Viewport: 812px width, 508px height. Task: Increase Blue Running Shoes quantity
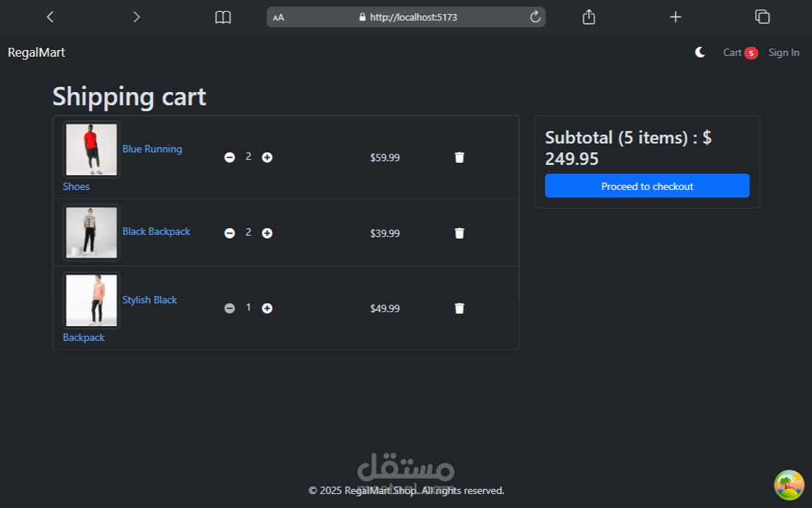(x=267, y=158)
